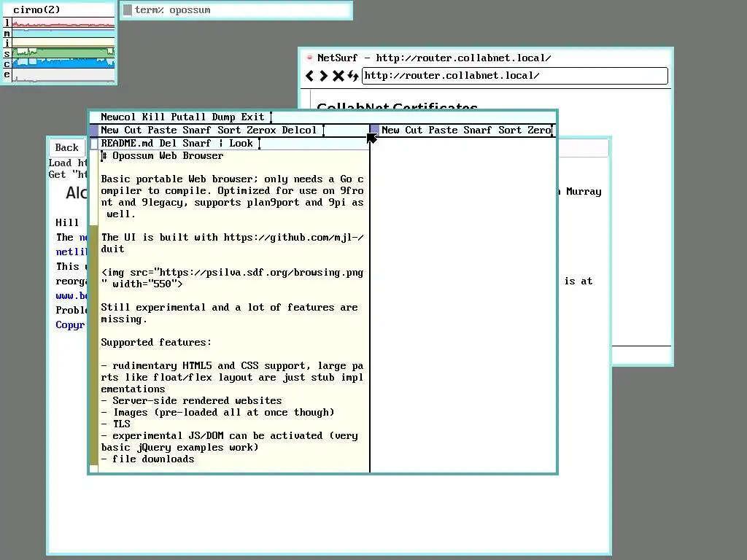Select Exit in the acme top tag
Screen dimensions: 747x560
(x=252, y=117)
